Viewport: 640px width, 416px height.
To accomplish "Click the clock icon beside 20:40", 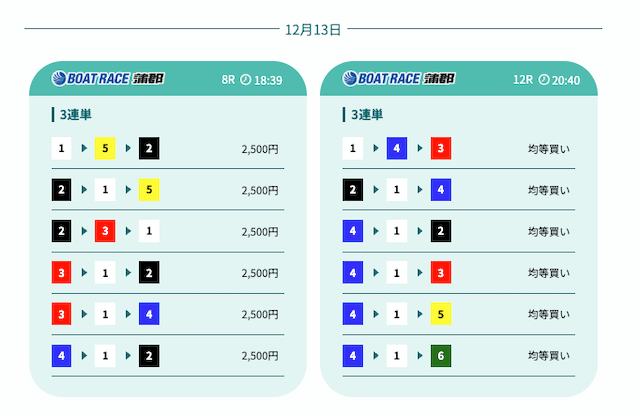I will pos(544,79).
